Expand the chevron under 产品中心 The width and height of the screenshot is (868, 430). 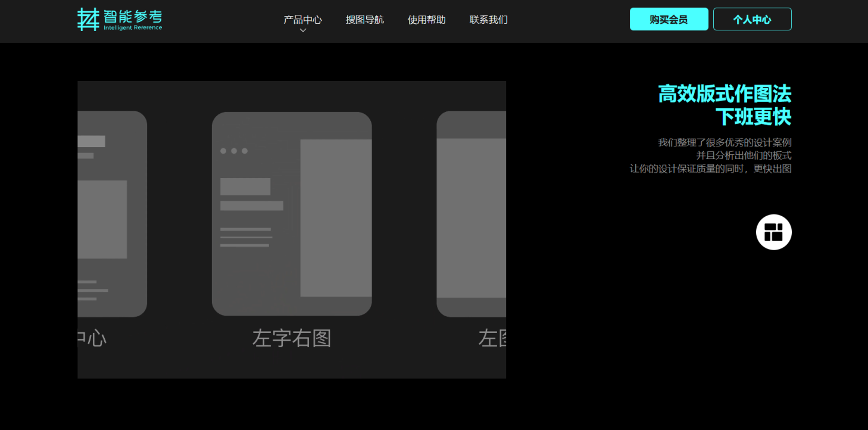tap(302, 31)
